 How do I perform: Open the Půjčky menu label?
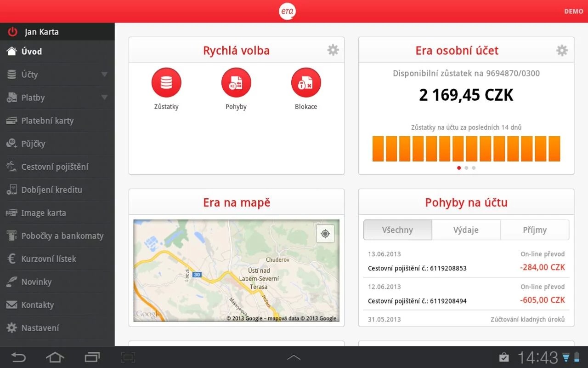(x=33, y=144)
